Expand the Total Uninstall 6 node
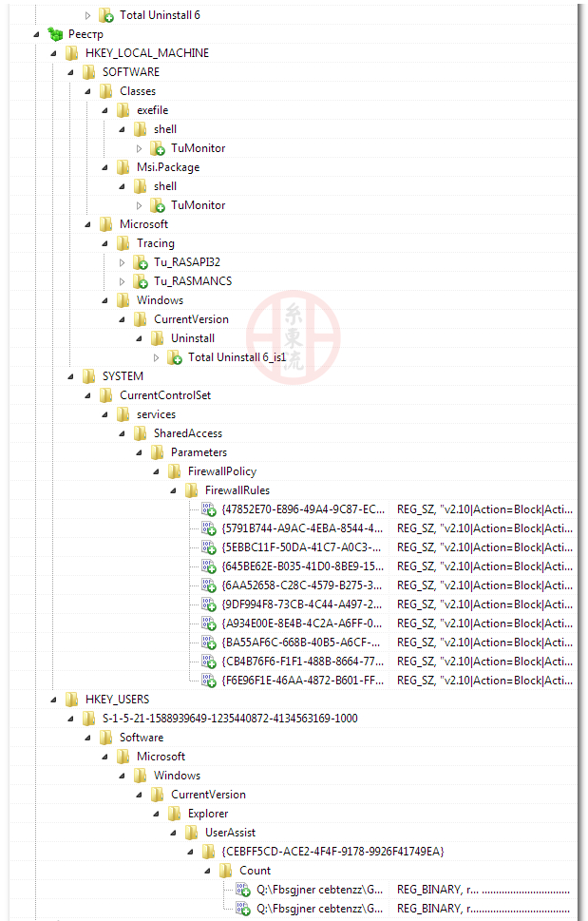 (x=87, y=15)
